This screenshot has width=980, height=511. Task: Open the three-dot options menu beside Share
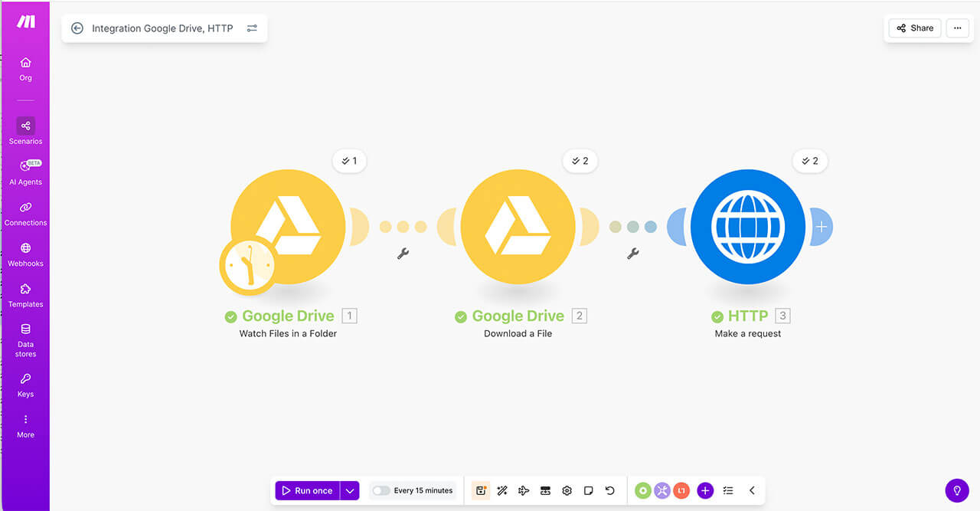[957, 28]
